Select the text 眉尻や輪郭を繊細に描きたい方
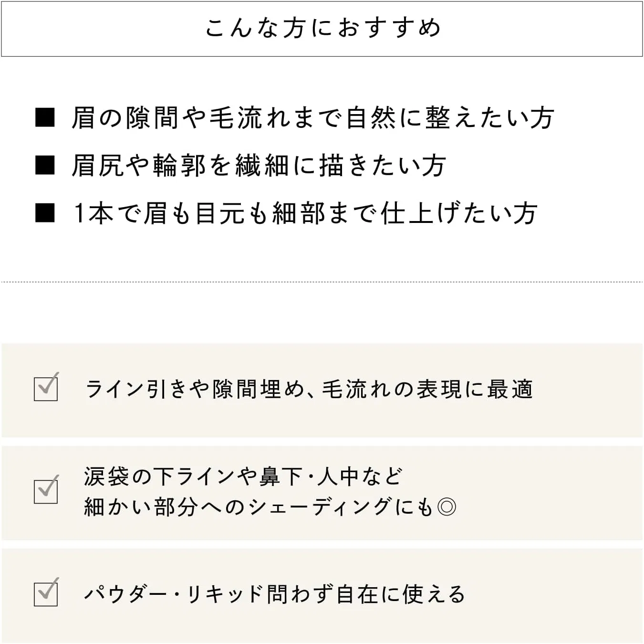Viewport: 644px width, 644px height. point(259,166)
